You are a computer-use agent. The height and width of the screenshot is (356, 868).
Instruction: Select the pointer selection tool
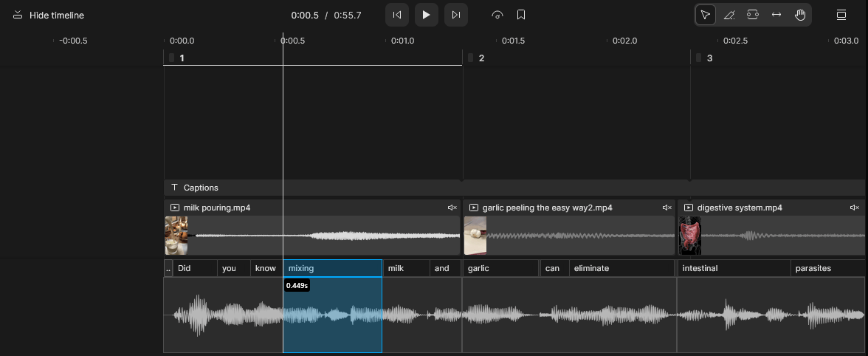click(x=706, y=15)
